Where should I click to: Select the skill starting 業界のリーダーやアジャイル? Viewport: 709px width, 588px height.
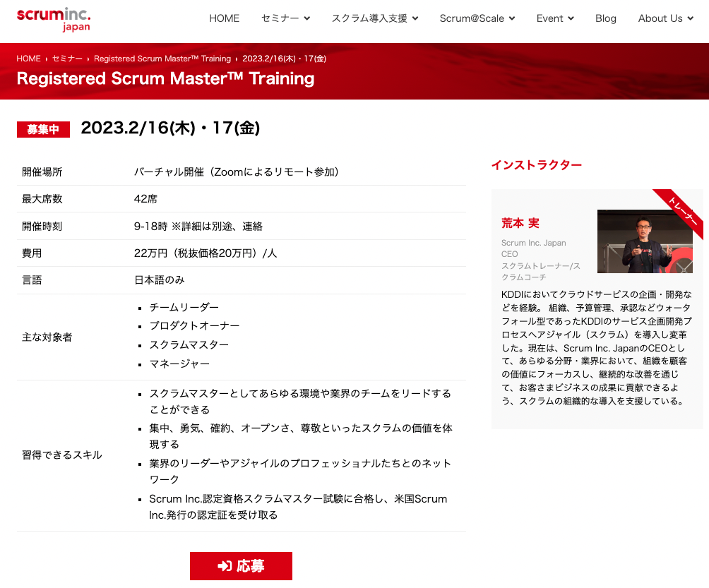(300, 471)
